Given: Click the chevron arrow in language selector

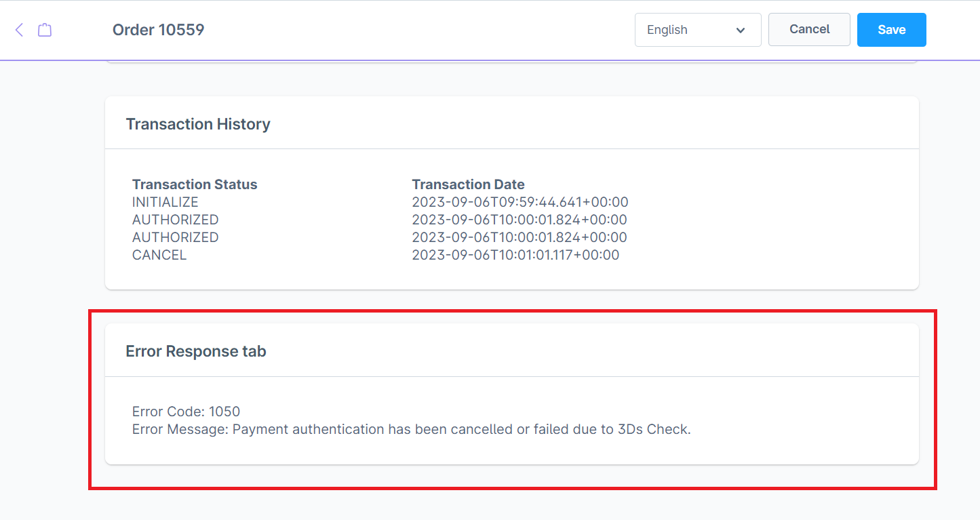Looking at the screenshot, I should (x=740, y=31).
